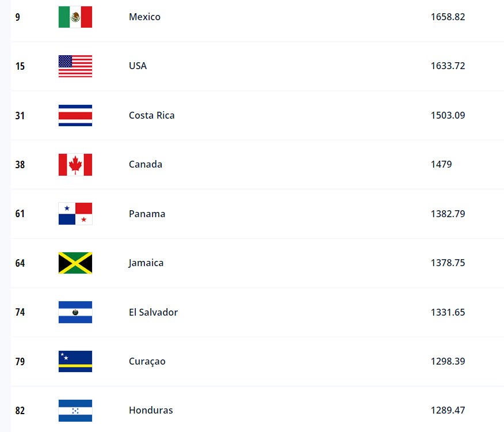Select the Costa Rica flag

coord(75,115)
